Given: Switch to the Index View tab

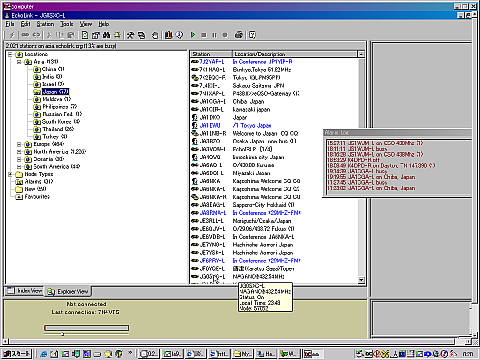Looking at the screenshot, I should coord(25,291).
